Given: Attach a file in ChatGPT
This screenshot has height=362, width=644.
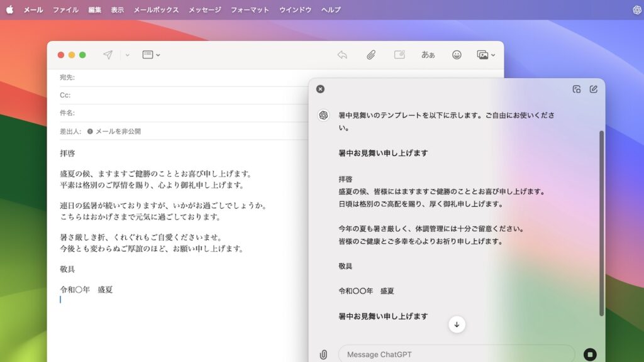Looking at the screenshot, I should pos(325,354).
